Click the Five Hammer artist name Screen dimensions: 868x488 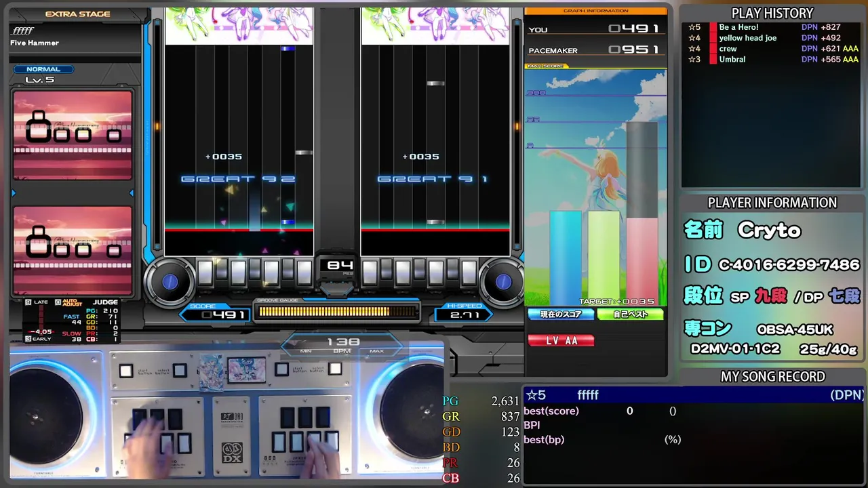35,43
